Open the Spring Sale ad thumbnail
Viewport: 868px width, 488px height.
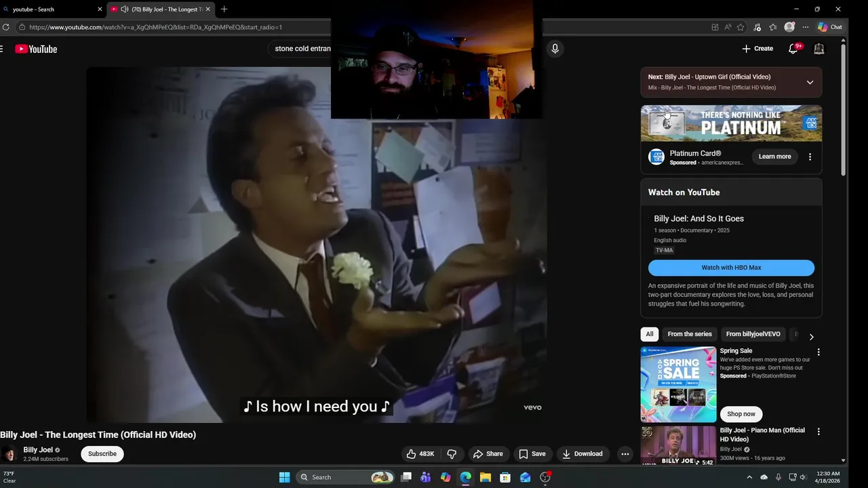pos(678,384)
